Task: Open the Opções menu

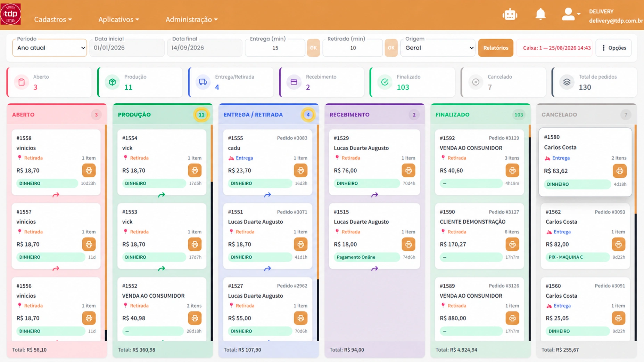Action: [614, 48]
